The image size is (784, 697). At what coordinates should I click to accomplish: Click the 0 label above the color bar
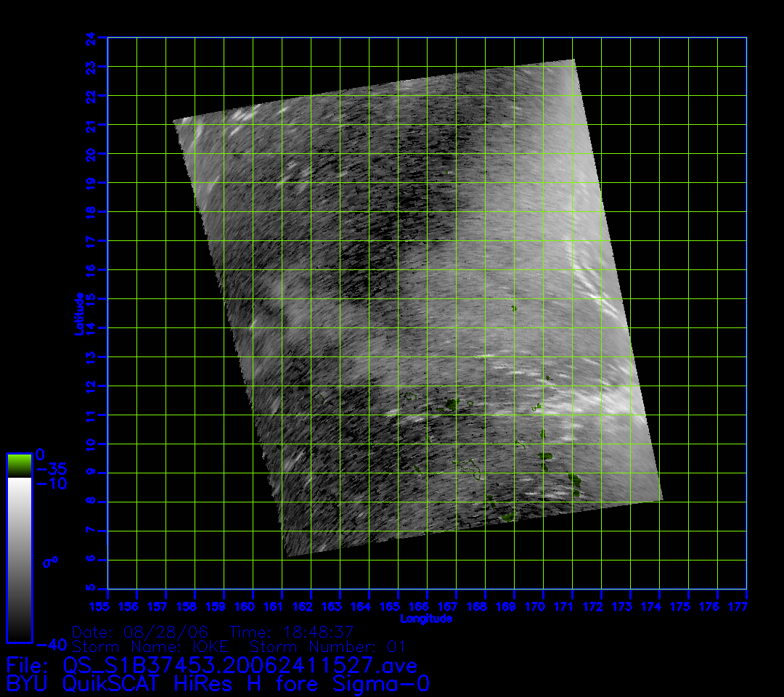click(40, 455)
